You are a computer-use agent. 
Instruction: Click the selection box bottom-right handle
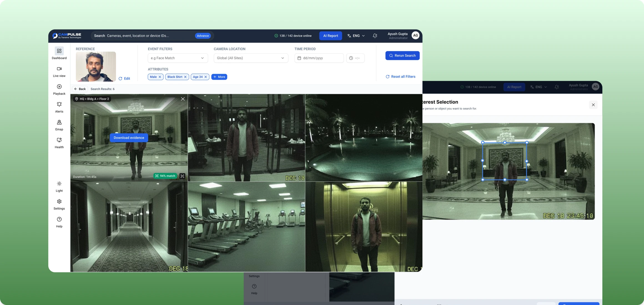[527, 180]
